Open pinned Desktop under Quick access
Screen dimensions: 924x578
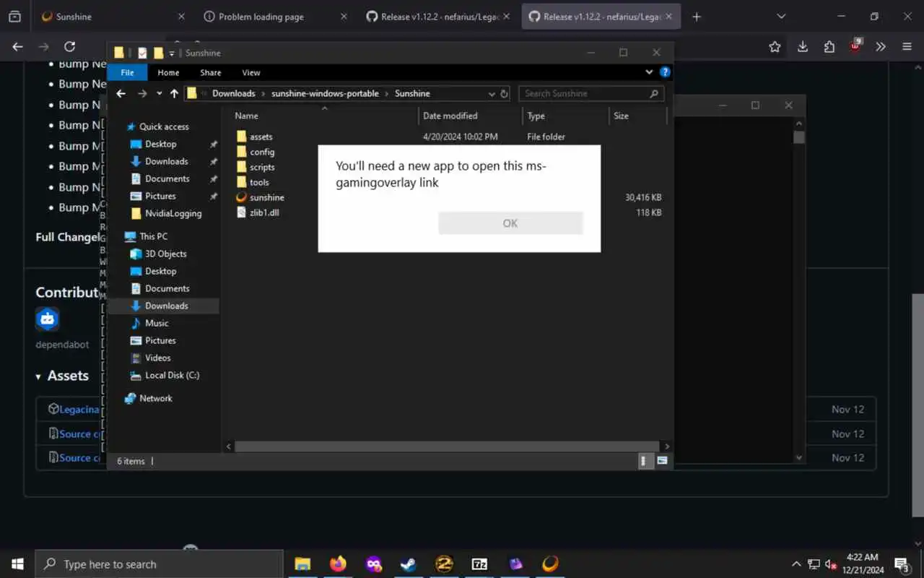point(160,144)
